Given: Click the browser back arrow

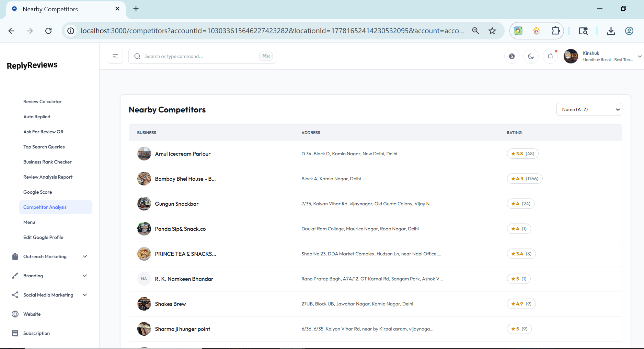Looking at the screenshot, I should click(11, 31).
